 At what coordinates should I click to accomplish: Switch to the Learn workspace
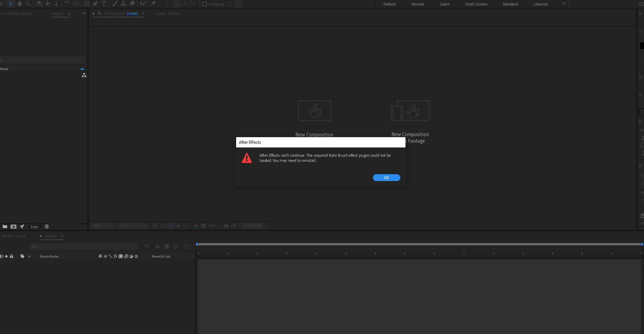tap(445, 4)
